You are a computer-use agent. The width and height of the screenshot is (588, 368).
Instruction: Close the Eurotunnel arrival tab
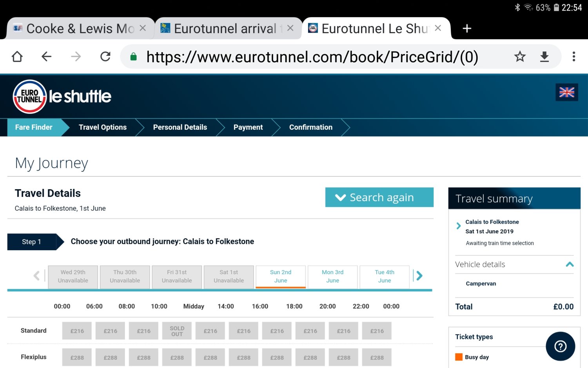pos(290,28)
